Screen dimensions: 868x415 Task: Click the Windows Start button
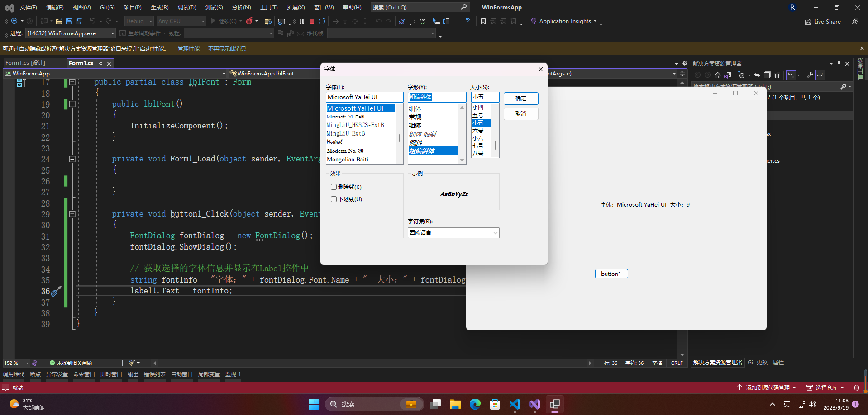pos(314,404)
